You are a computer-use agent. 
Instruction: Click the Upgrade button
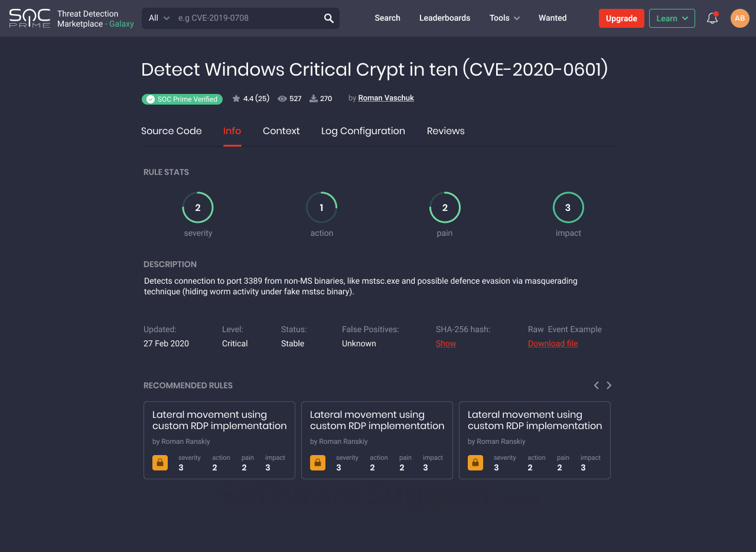click(x=621, y=18)
